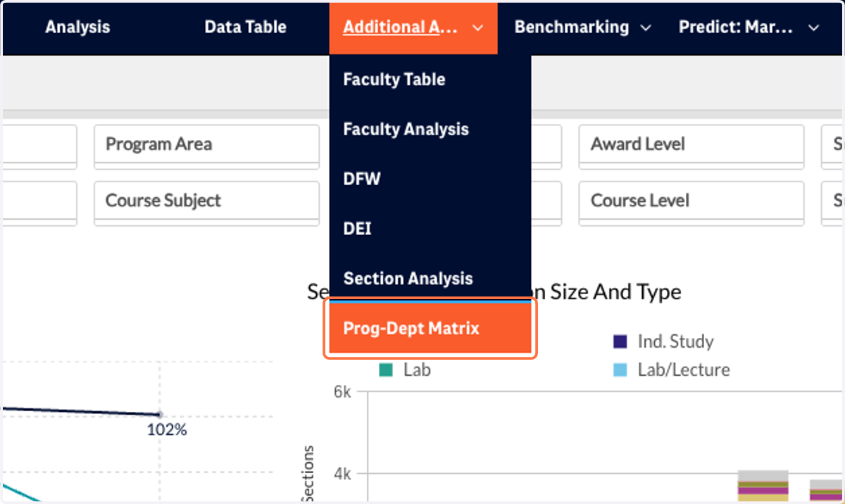Open the Predict menu dropdown
Image resolution: width=845 pixels, height=504 pixels.
click(749, 27)
